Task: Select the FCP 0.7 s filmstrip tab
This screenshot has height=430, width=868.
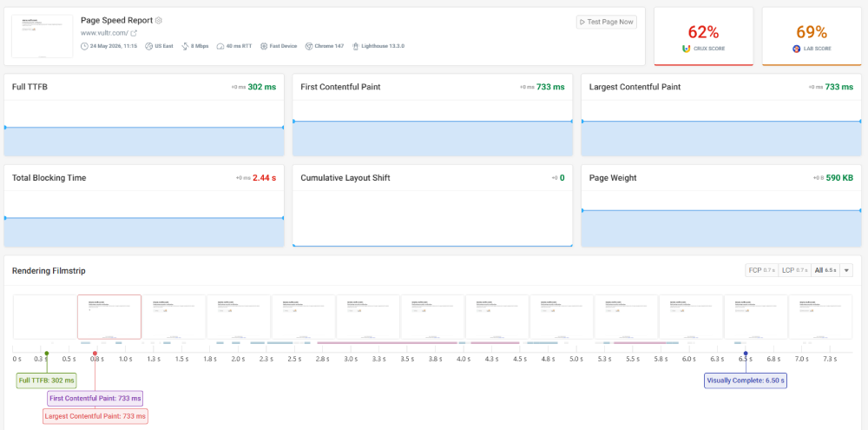Action: pos(762,270)
